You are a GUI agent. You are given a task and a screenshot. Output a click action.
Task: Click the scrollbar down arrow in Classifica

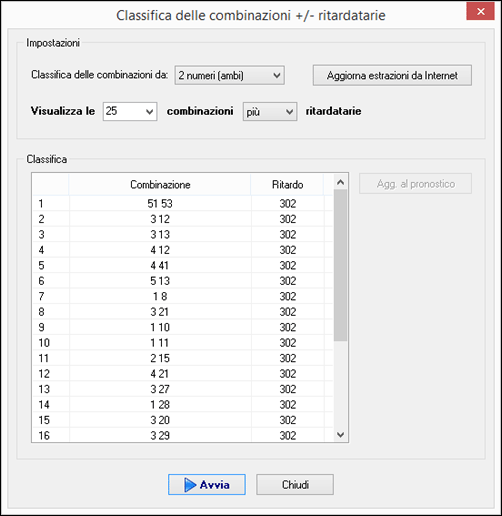pos(340,434)
